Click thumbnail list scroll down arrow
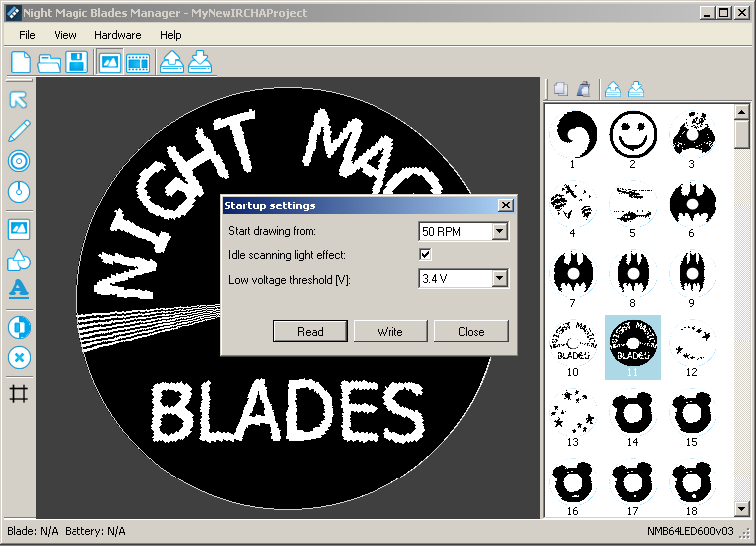Viewport: 756px width, 546px height. click(741, 509)
